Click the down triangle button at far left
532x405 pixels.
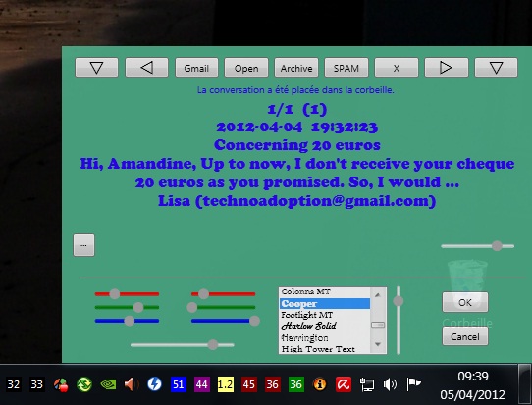pyautogui.click(x=97, y=68)
